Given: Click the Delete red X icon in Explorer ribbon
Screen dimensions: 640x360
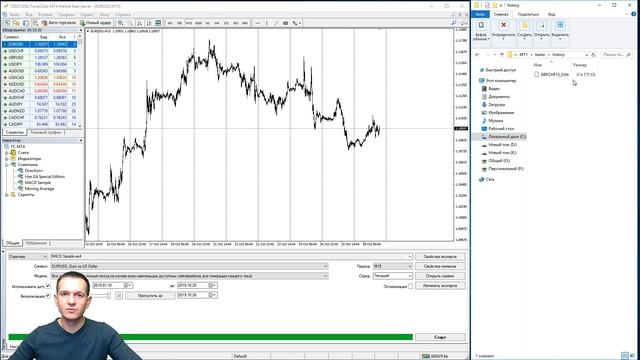Looking at the screenshot, I should [x=503, y=25].
